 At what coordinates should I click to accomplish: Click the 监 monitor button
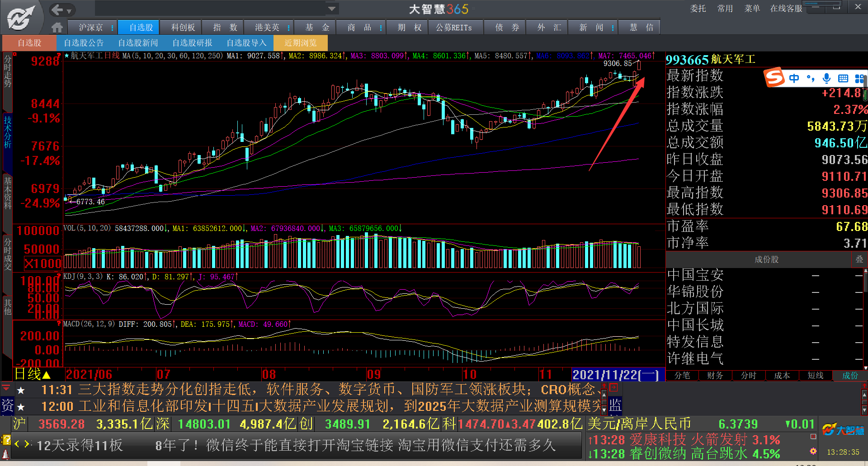tap(615, 405)
